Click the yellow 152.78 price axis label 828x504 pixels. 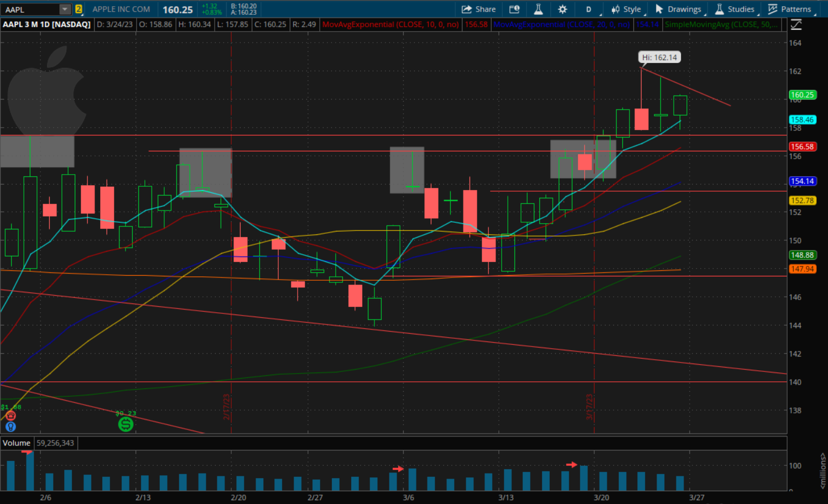click(x=802, y=201)
